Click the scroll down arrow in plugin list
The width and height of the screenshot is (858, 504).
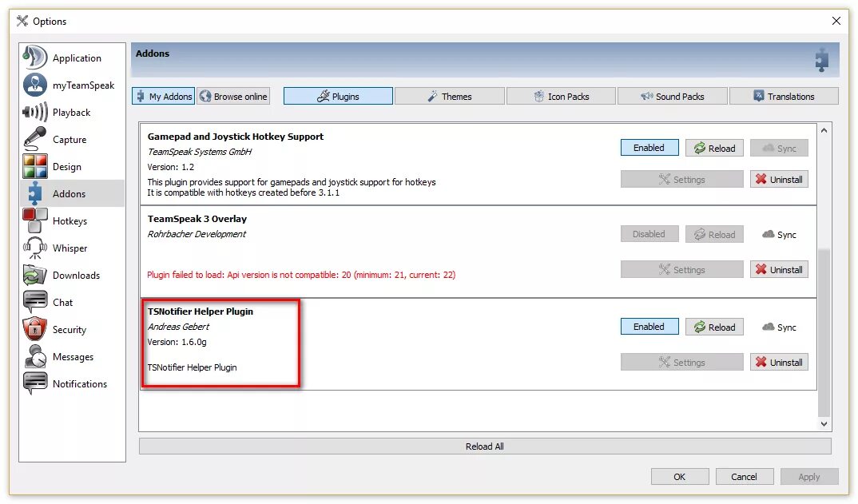(x=824, y=423)
